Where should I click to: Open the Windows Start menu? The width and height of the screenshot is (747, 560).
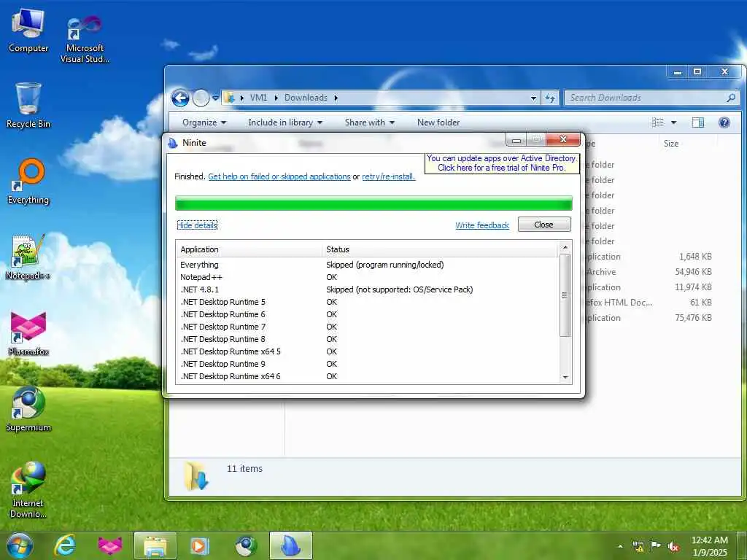coord(20,545)
